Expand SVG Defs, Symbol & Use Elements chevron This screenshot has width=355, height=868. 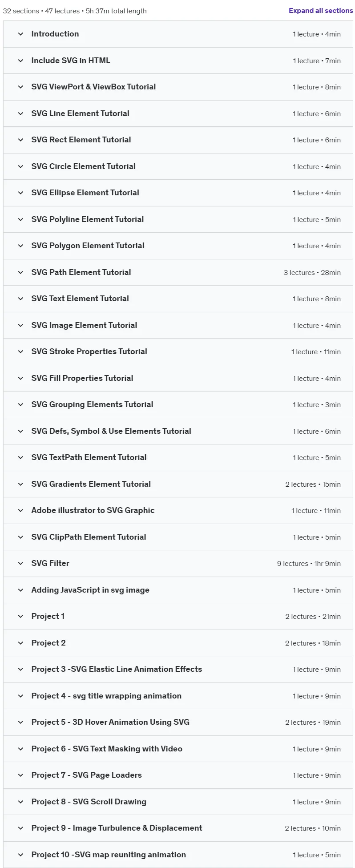point(20,431)
